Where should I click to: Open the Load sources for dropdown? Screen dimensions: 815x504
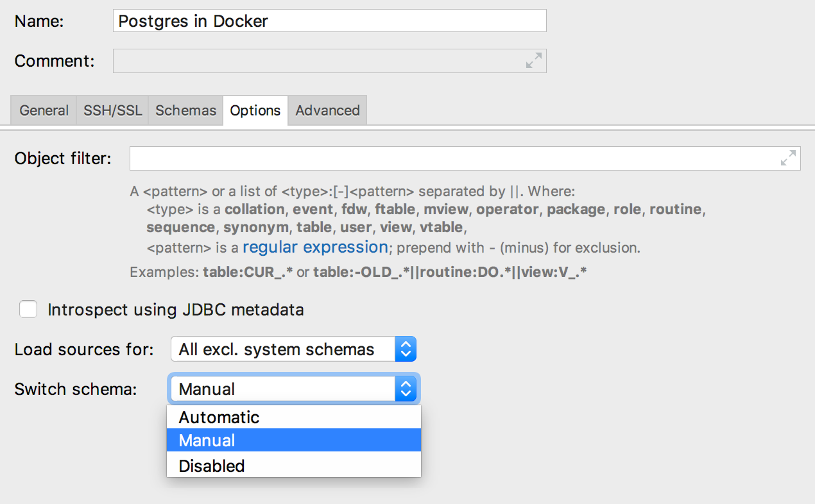[293, 349]
